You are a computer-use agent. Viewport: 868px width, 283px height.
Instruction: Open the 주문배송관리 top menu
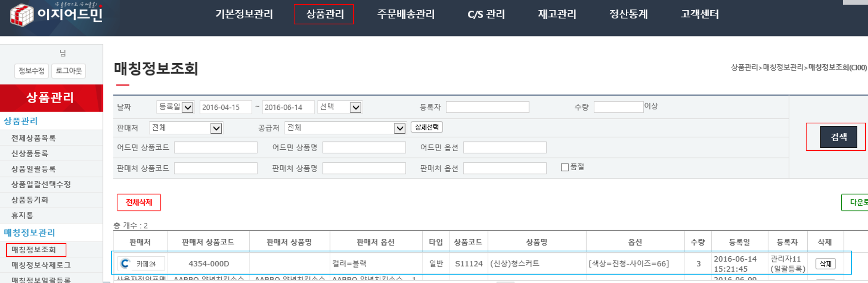click(406, 14)
